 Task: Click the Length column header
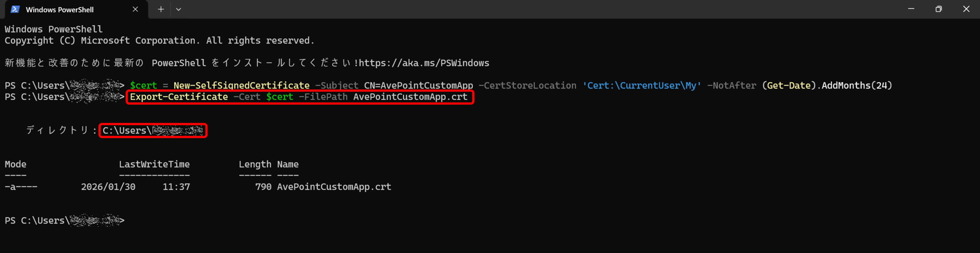point(255,164)
